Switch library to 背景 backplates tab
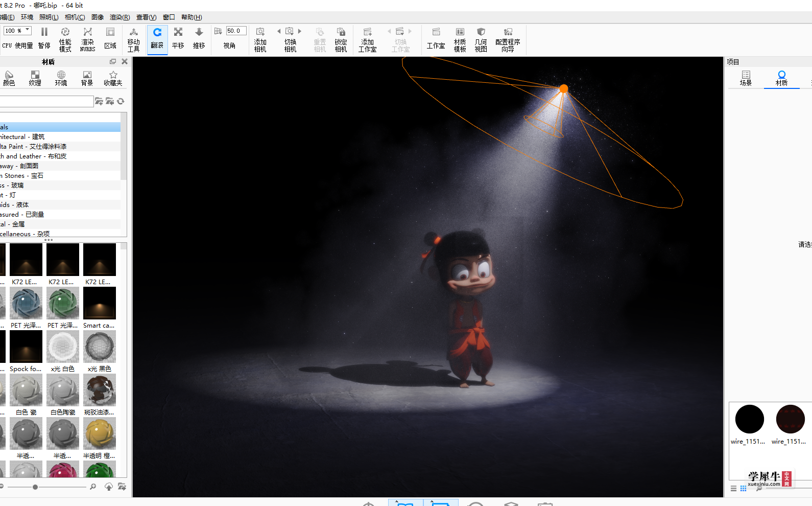Screen dimensions: 812x506 87,78
